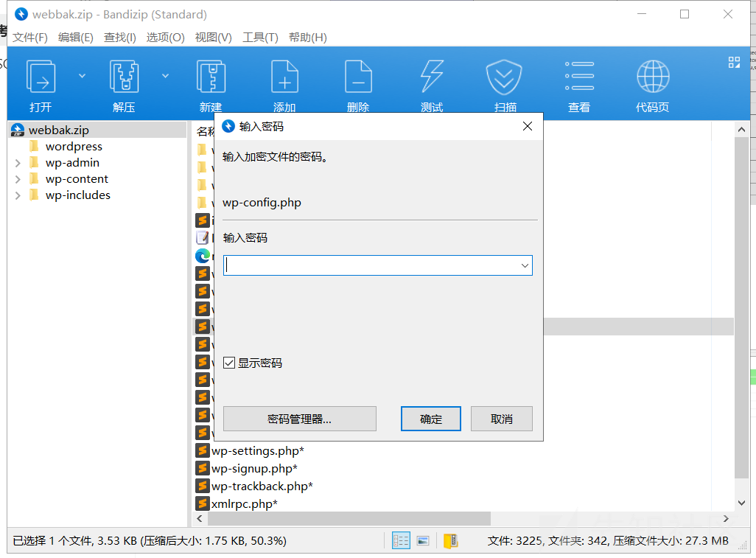This screenshot has height=558, width=756.
Task: Click the 添加 (Add) toolbar icon
Action: 284,77
